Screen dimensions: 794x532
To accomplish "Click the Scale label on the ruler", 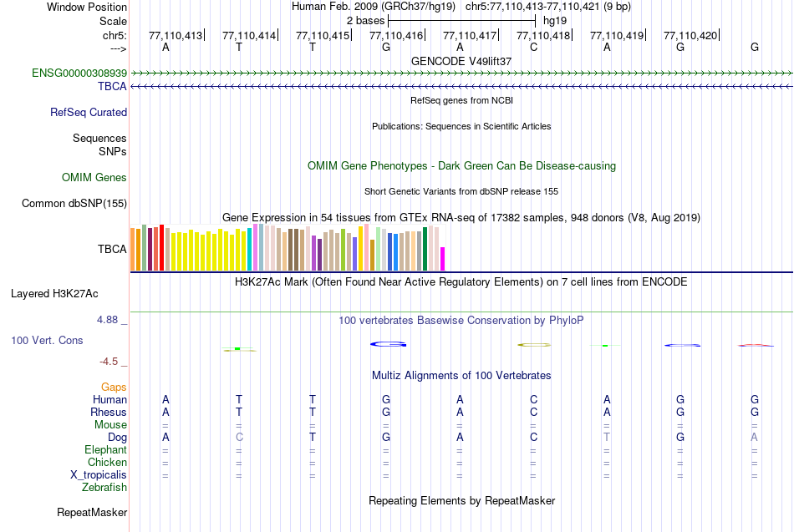I will point(113,21).
